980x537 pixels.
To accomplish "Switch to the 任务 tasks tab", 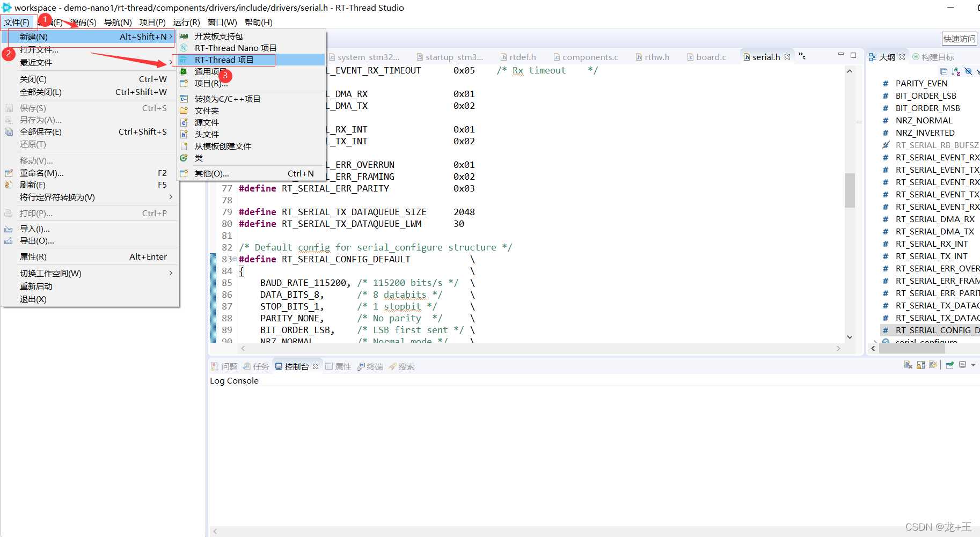I will (256, 366).
